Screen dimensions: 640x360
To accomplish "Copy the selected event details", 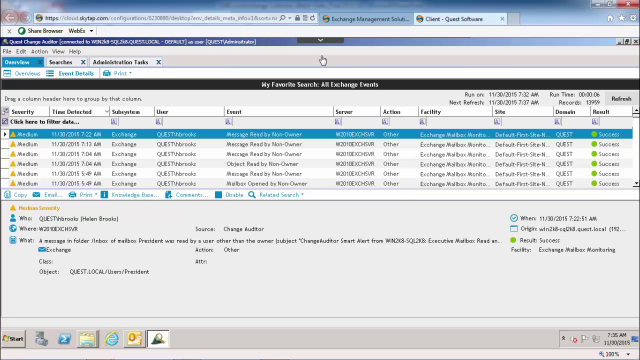I will tap(16, 195).
